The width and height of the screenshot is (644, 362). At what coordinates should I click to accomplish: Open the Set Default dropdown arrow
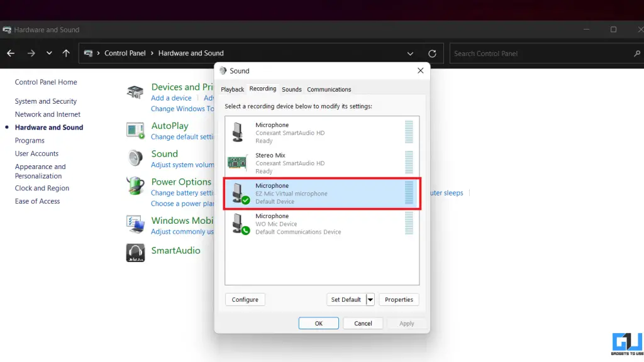click(x=370, y=300)
